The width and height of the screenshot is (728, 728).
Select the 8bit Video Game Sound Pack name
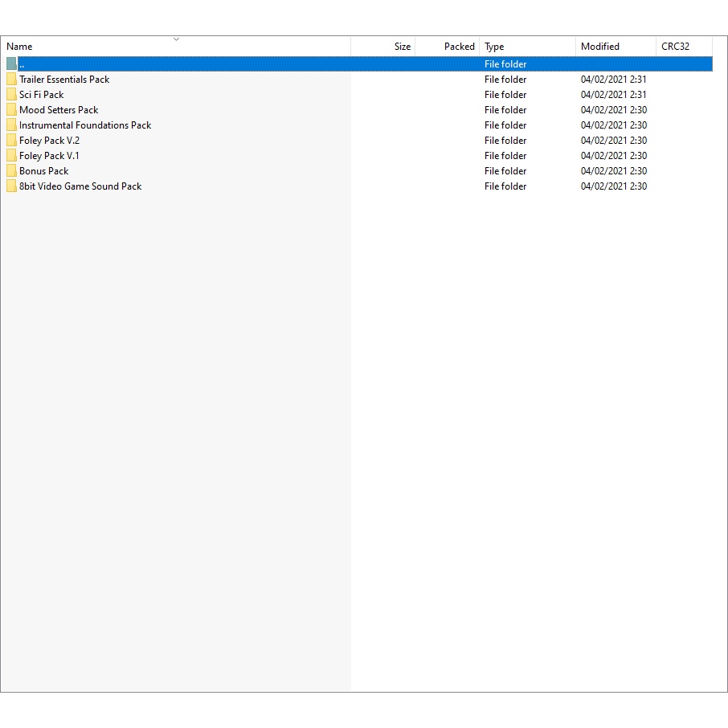click(80, 186)
